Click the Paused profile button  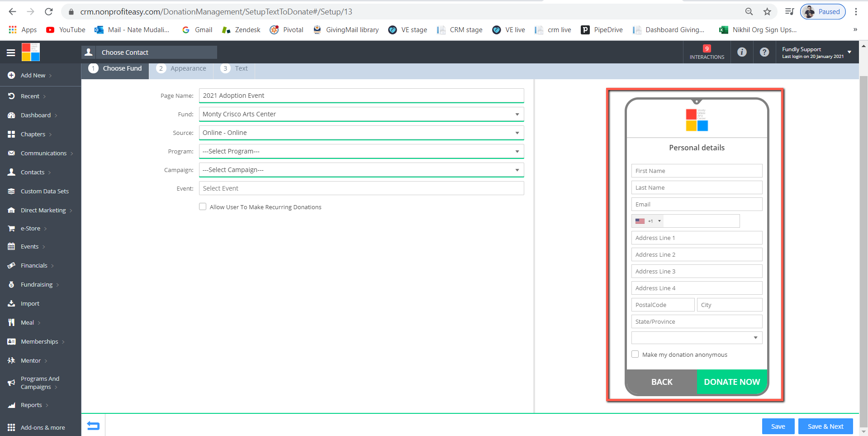[823, 12]
